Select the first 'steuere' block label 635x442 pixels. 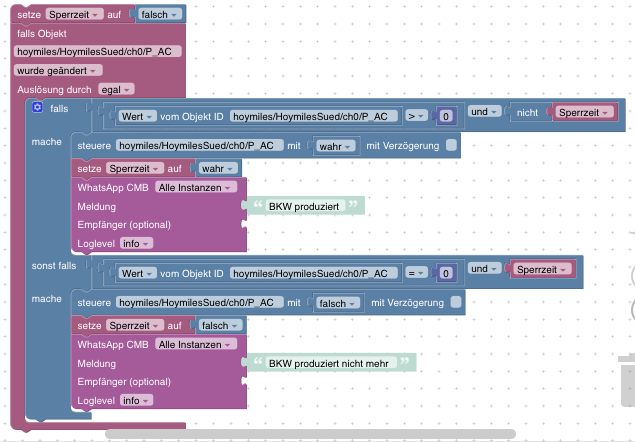[94, 145]
